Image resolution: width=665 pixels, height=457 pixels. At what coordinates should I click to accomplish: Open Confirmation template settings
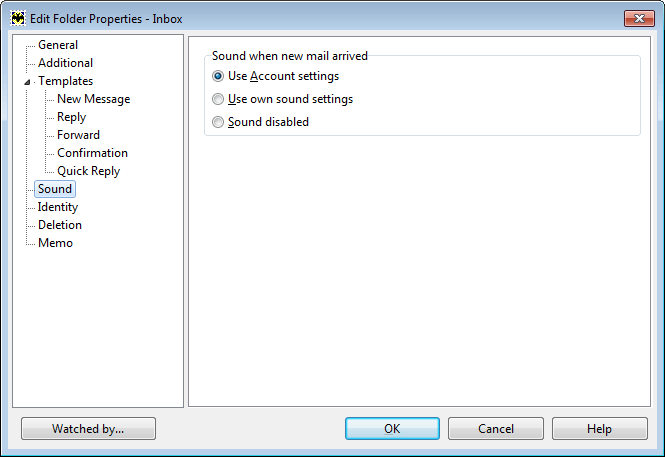[x=92, y=153]
